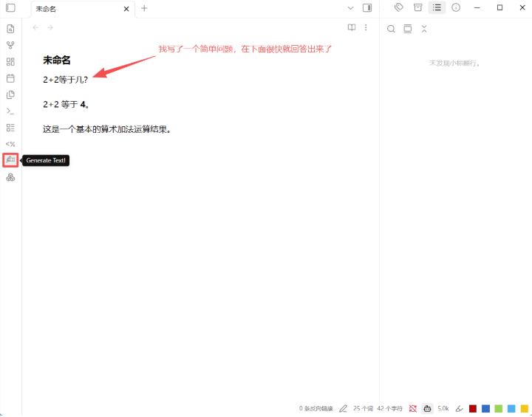Click the pencil editing mode status icon
The image size is (532, 417).
pyautogui.click(x=344, y=409)
